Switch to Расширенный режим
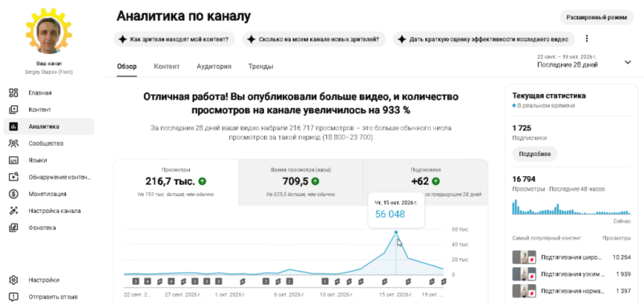Image resolution: width=644 pixels, height=304 pixels. coord(597,17)
